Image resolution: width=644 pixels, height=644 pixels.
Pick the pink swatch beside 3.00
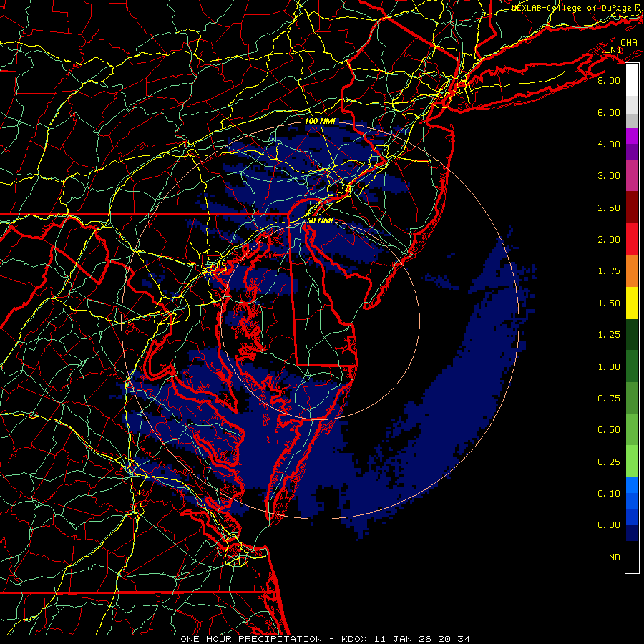632,175
